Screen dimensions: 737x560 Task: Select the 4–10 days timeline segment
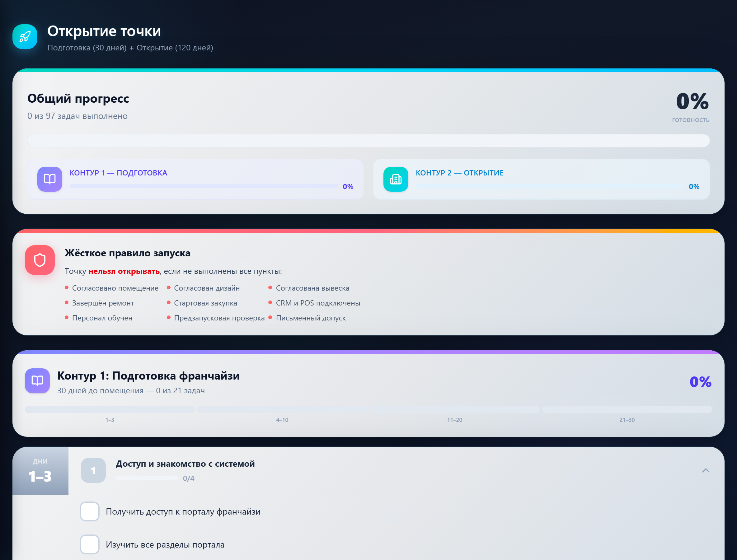coord(282,409)
